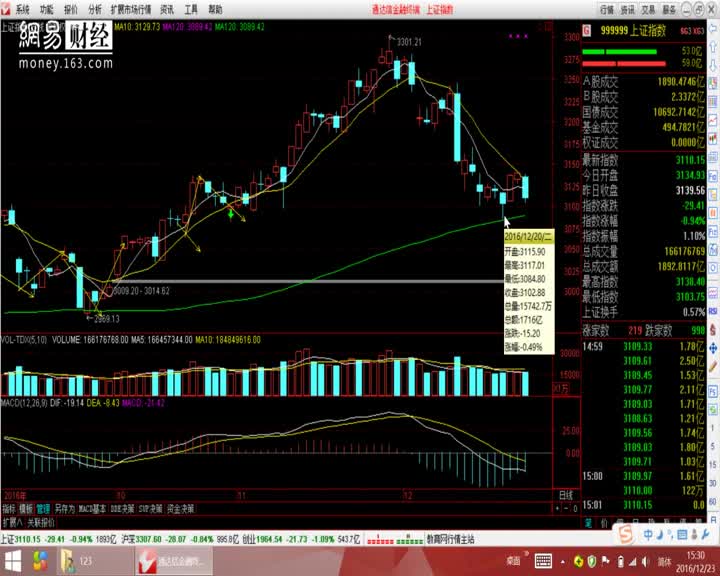Click the 通达信 taskbar button
This screenshot has height=576, width=720.
174,561
